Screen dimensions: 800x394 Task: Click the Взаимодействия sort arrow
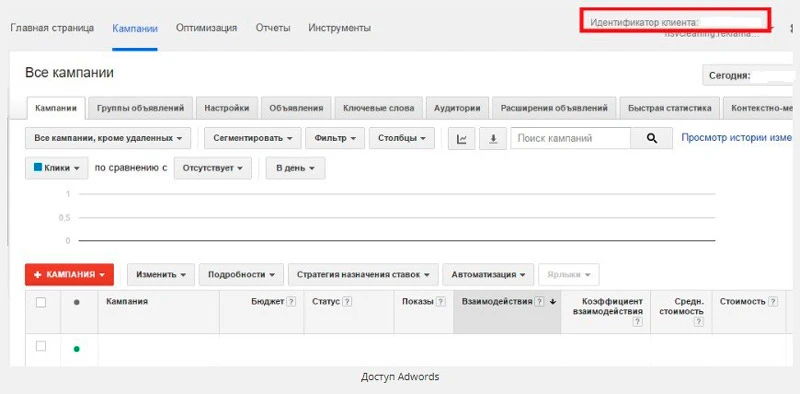tap(553, 302)
